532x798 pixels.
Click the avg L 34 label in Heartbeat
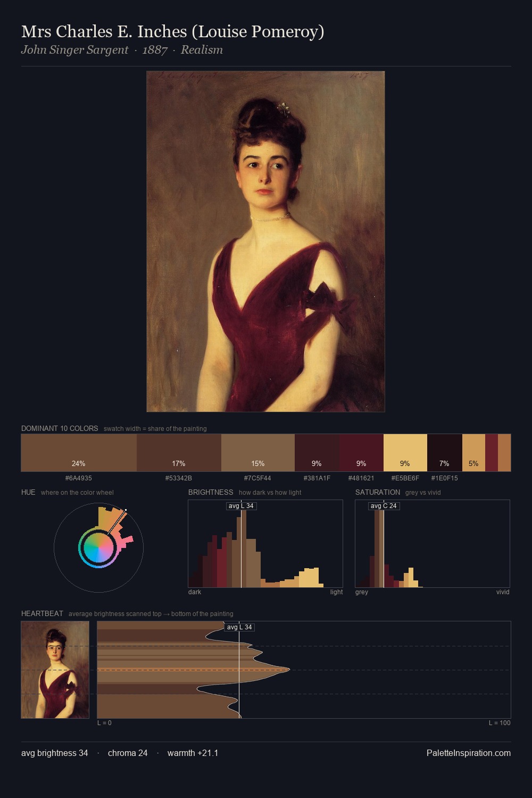coord(239,627)
